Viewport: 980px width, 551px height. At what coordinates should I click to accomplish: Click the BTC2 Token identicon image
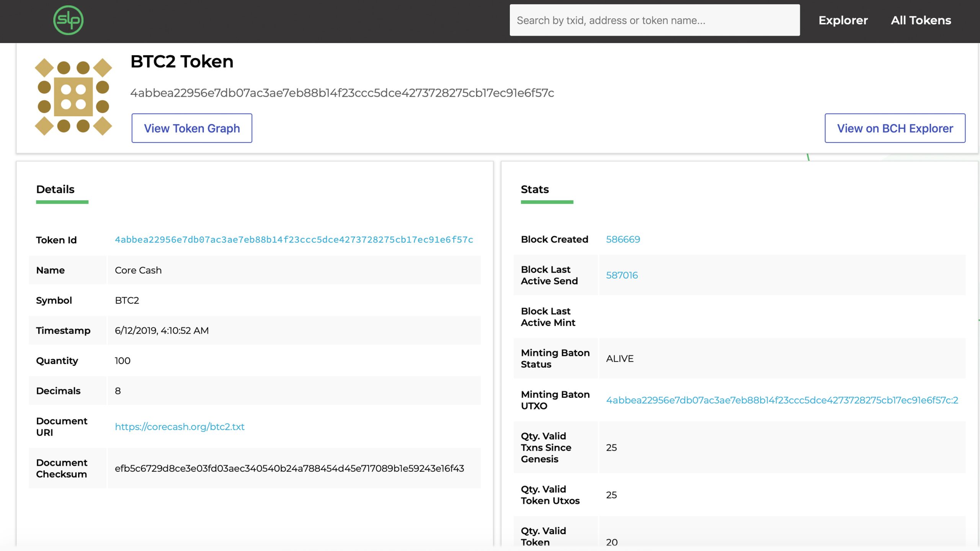(x=73, y=97)
